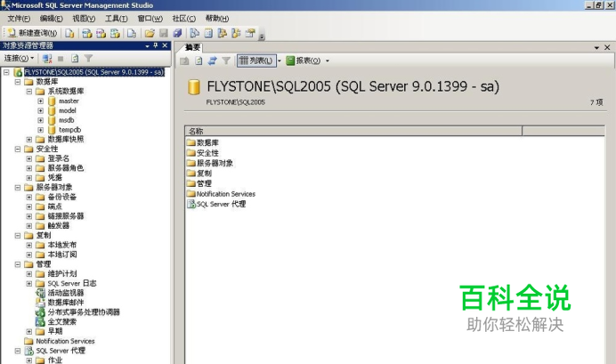This screenshot has width=616, height=364.
Task: Expand the tempdb database node
Action: coord(40,130)
